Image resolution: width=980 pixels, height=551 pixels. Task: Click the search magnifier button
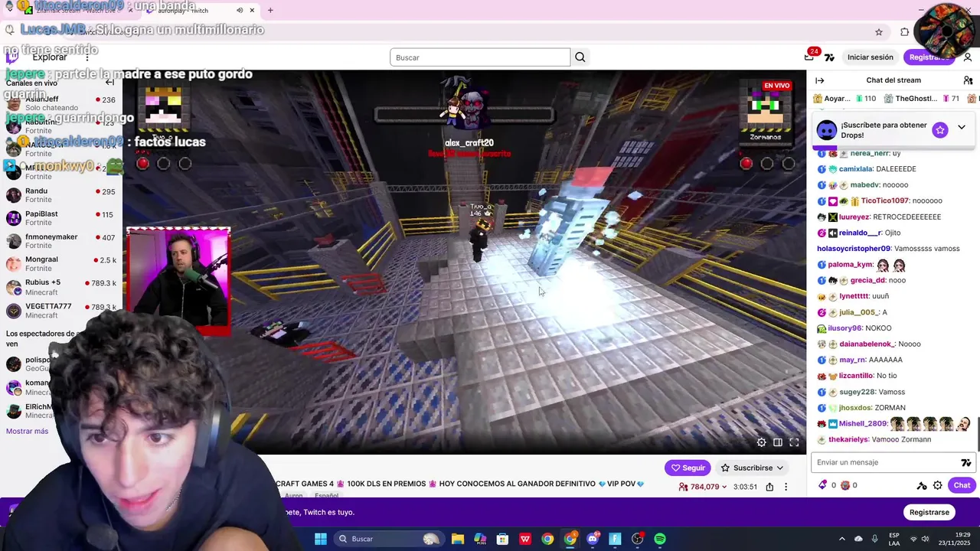(x=580, y=57)
